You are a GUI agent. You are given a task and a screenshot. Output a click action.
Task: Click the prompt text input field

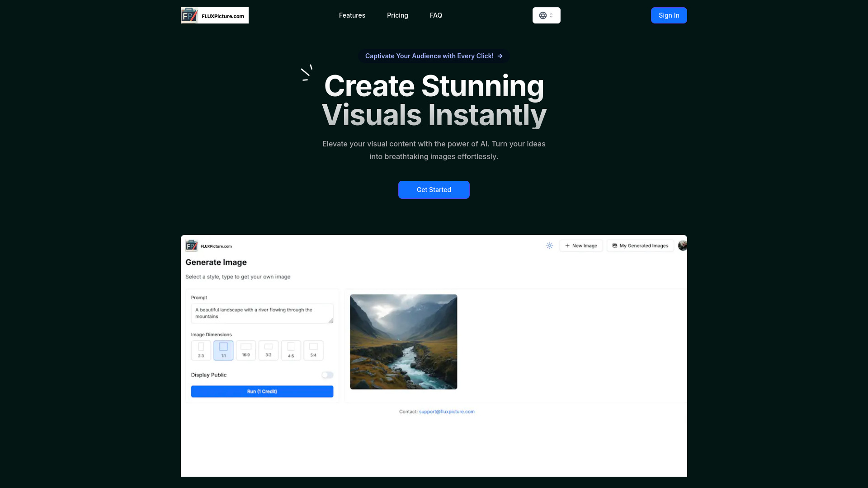262,313
